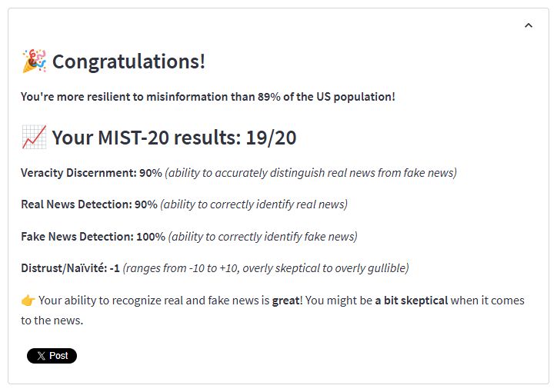
Task: Select the Congratulations! heading
Action: click(128, 61)
